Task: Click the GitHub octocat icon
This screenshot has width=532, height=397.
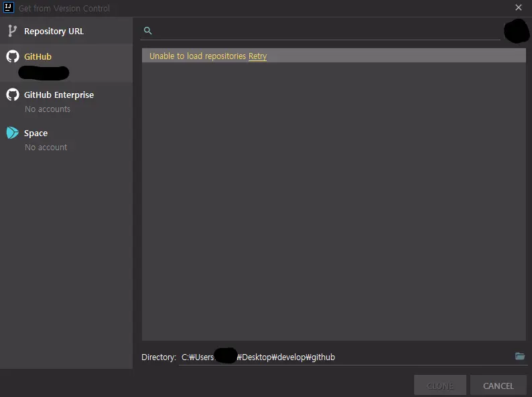Action: pos(13,56)
